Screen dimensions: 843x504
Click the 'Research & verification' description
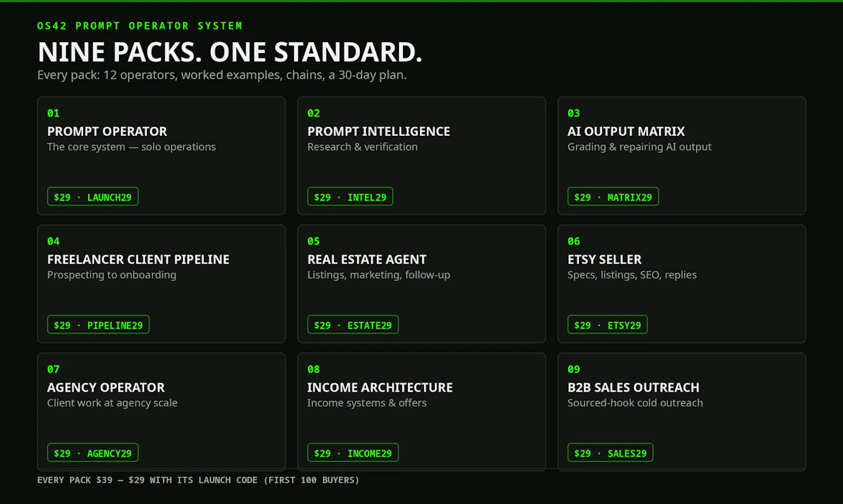[362, 147]
